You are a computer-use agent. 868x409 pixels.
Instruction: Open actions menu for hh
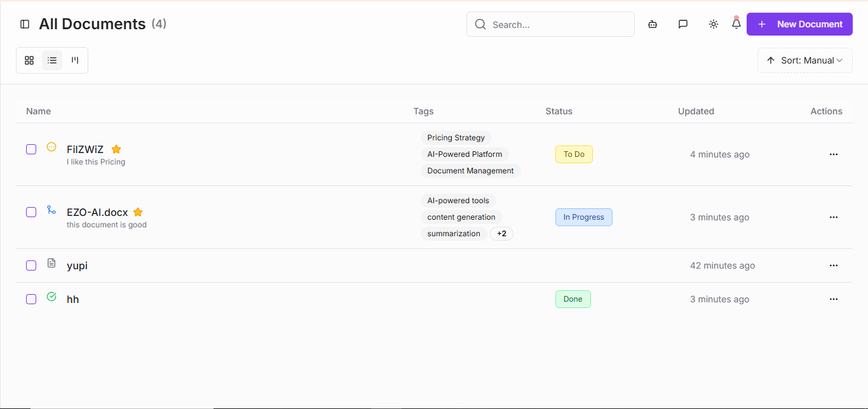point(834,299)
